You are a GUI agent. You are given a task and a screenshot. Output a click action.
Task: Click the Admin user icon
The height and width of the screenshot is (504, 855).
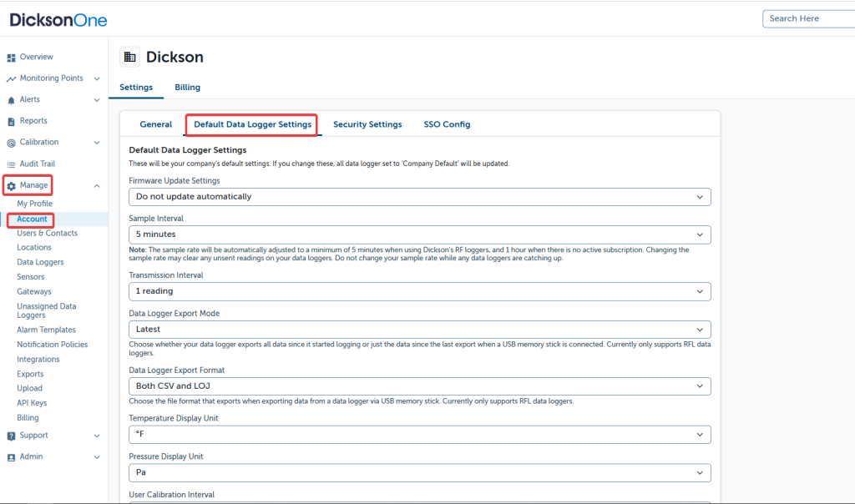[x=12, y=457]
